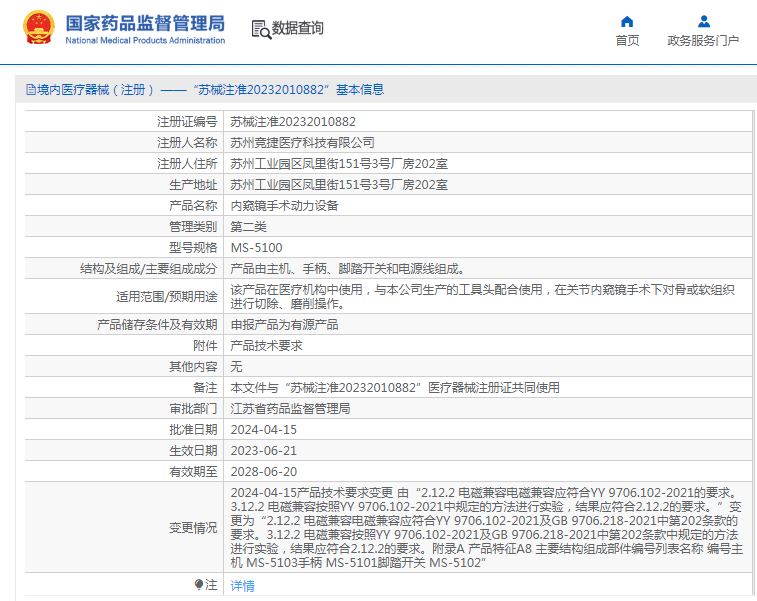Select product name 内窥镜手术动力设备

[284, 206]
